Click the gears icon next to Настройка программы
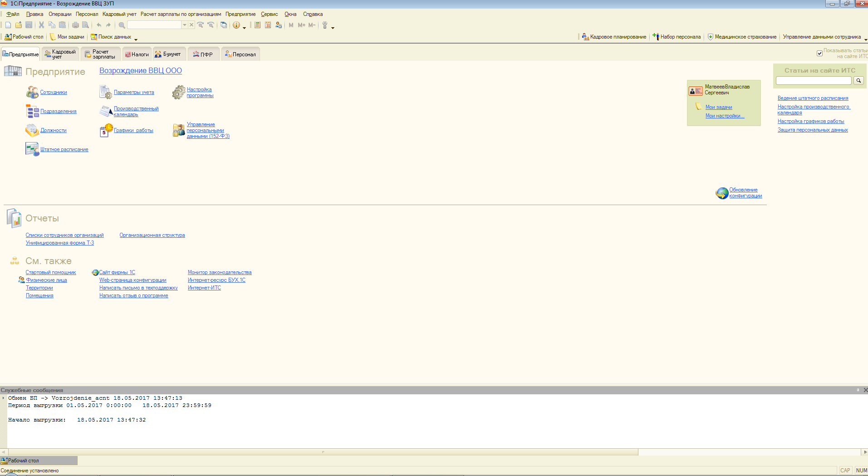The width and height of the screenshot is (868, 476). pos(179,92)
